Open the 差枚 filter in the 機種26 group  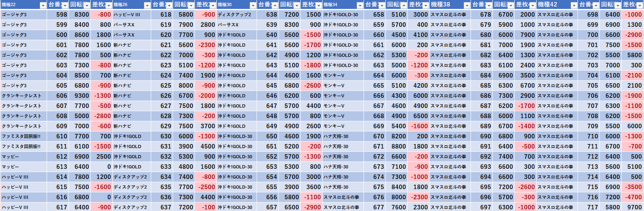coord(213,5)
